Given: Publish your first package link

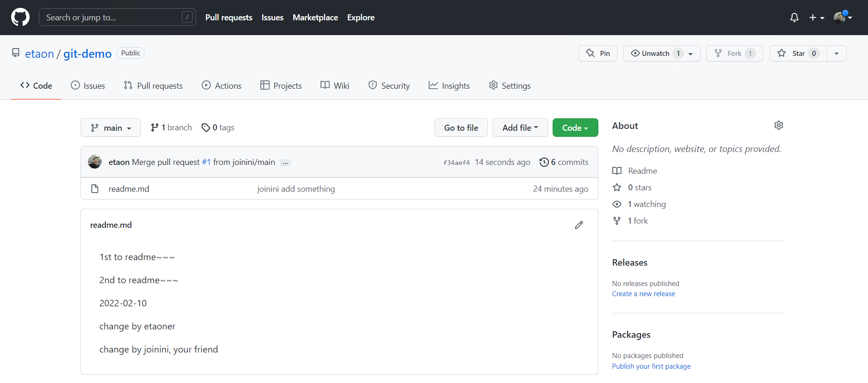Looking at the screenshot, I should point(652,366).
